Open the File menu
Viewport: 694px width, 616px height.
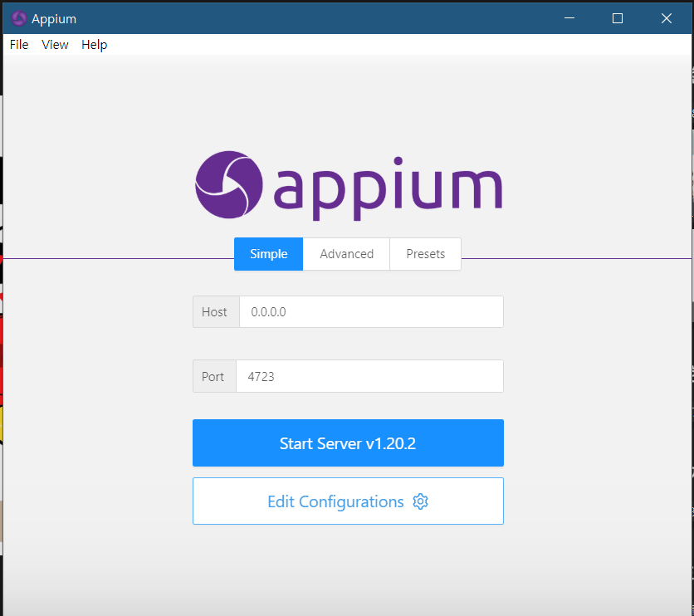pos(19,45)
